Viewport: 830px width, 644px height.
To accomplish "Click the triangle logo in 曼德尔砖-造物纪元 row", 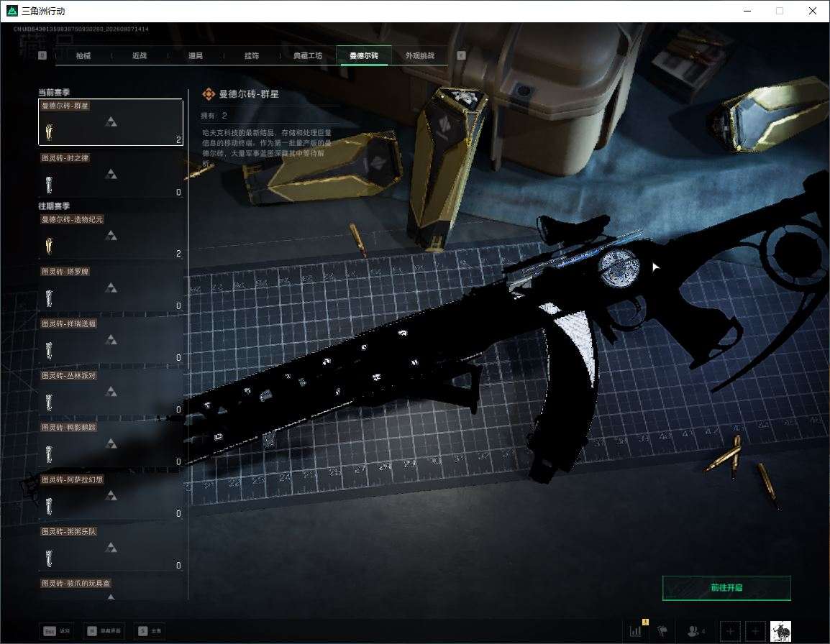I will [x=111, y=235].
